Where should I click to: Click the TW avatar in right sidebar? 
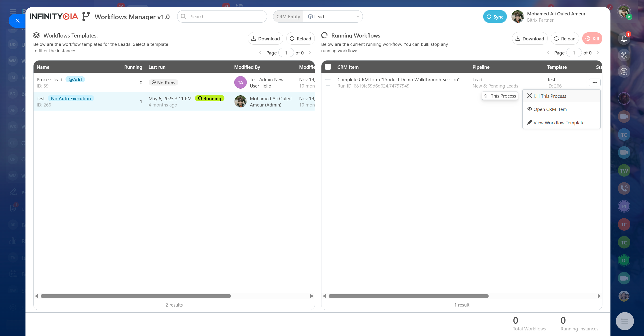[x=624, y=171]
